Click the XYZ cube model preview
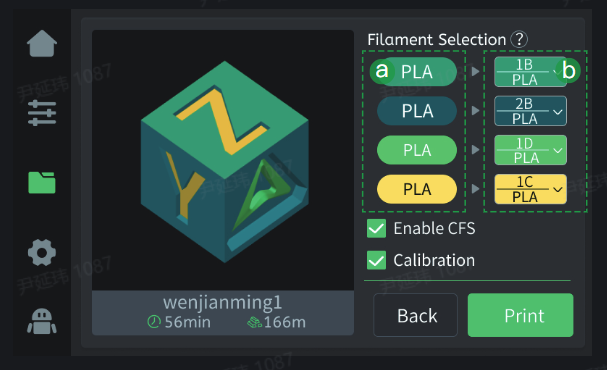607x370 pixels. (225, 162)
